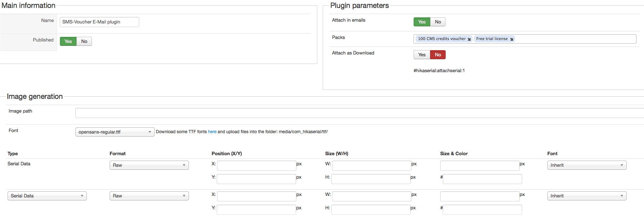Image resolution: width=644 pixels, height=218 pixels.
Task: Focus the second row's Y position field
Action: pyautogui.click(x=256, y=210)
